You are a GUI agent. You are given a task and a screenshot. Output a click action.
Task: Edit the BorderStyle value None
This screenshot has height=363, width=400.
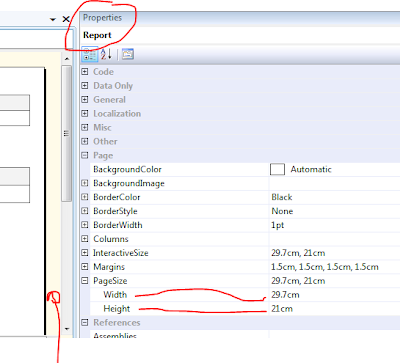coord(282,211)
